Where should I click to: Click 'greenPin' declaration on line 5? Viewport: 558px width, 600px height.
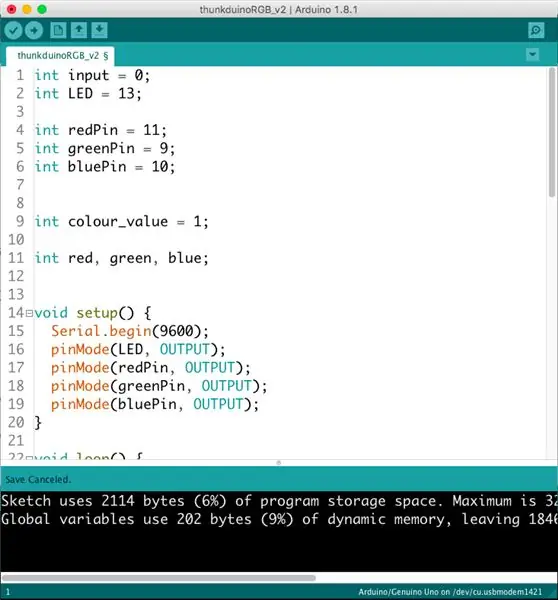point(101,149)
